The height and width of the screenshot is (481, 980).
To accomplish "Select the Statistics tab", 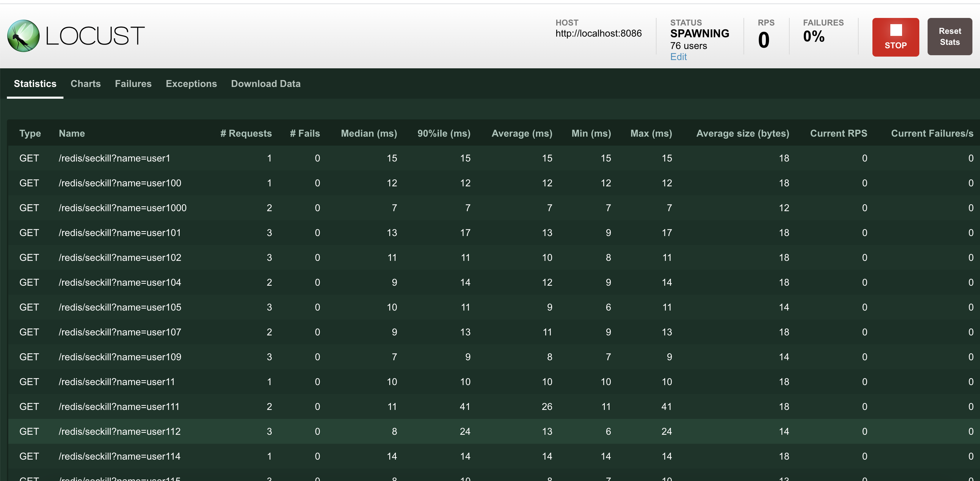I will pos(35,84).
